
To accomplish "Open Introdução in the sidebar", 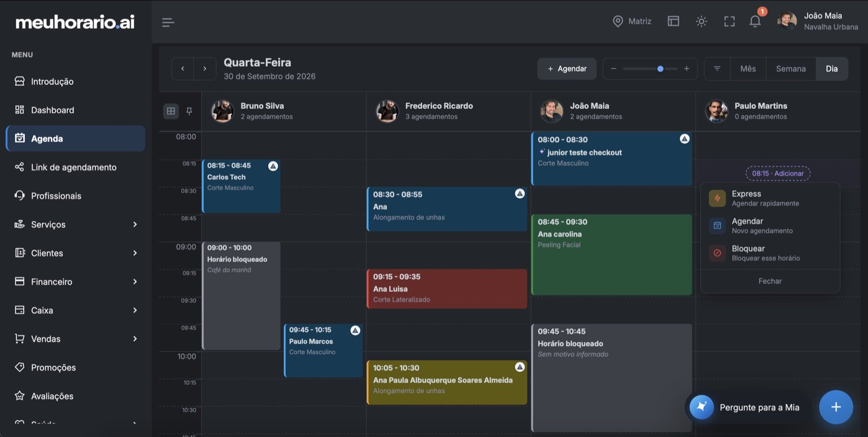I will [x=75, y=81].
